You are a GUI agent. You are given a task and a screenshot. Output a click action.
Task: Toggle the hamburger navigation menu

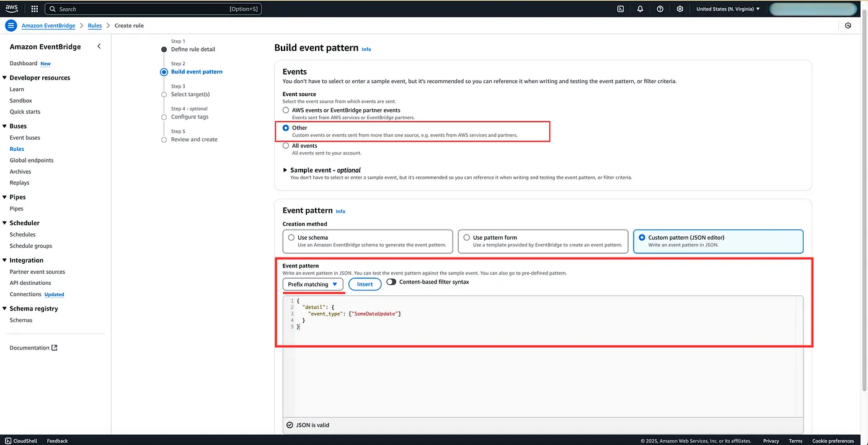click(x=11, y=25)
